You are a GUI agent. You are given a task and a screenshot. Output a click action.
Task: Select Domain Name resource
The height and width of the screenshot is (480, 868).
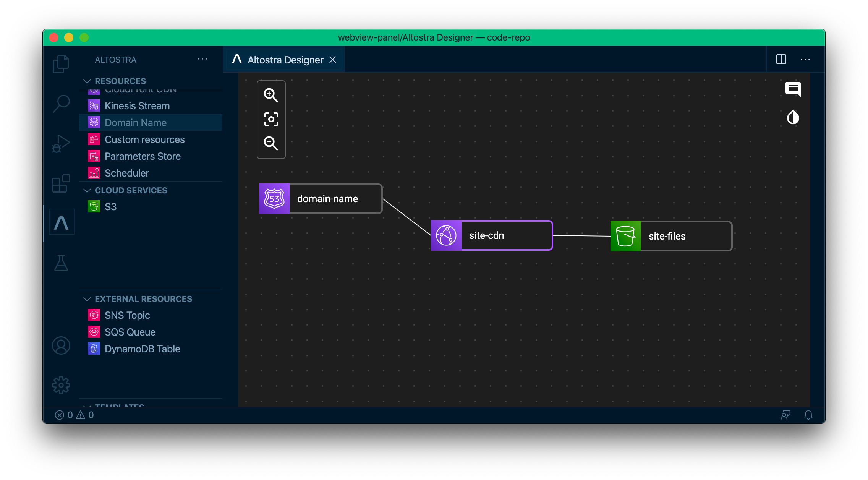(151, 123)
